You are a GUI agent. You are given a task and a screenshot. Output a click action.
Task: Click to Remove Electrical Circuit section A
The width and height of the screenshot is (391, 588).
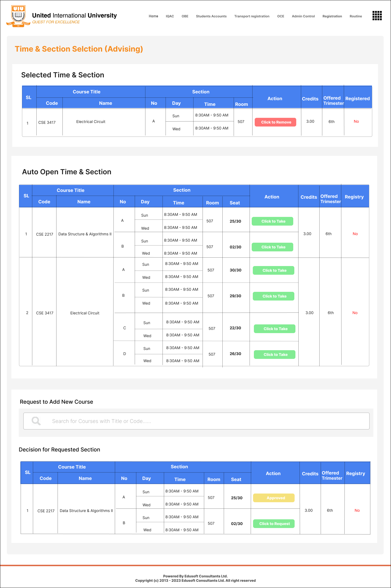click(x=275, y=122)
